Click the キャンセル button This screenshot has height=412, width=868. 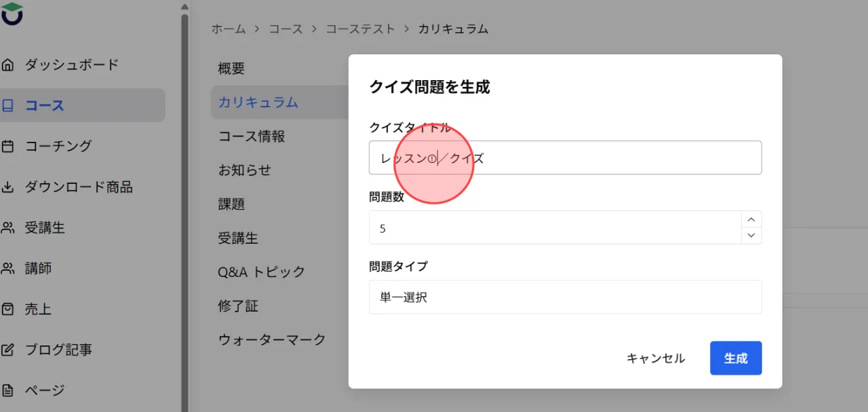pyautogui.click(x=656, y=358)
